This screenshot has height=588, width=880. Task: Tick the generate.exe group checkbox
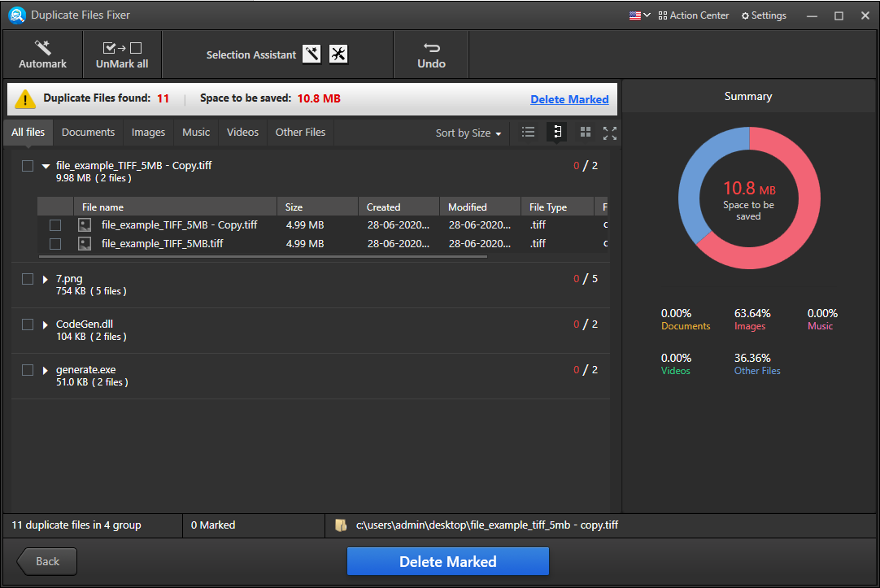[x=28, y=370]
